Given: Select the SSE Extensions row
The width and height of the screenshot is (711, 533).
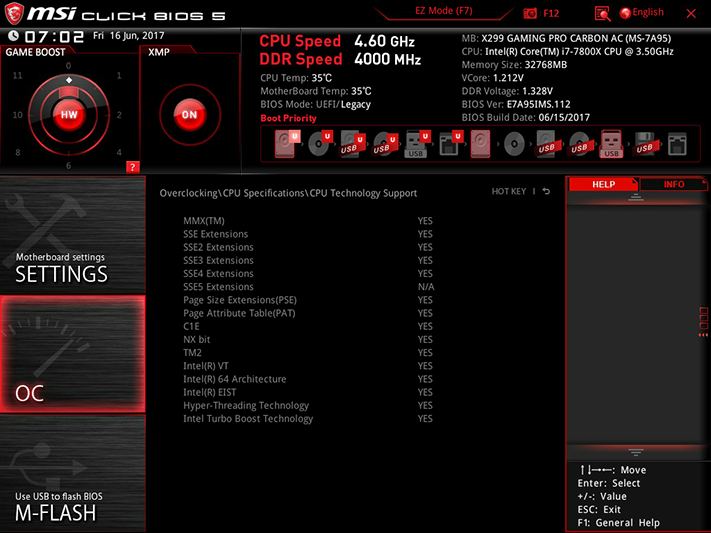Looking at the screenshot, I should coord(308,234).
